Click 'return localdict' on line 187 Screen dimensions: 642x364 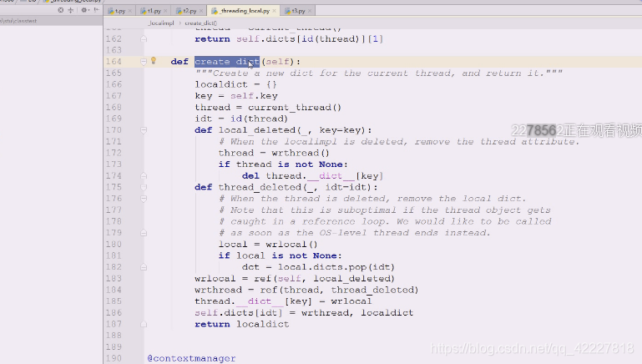[x=242, y=324]
